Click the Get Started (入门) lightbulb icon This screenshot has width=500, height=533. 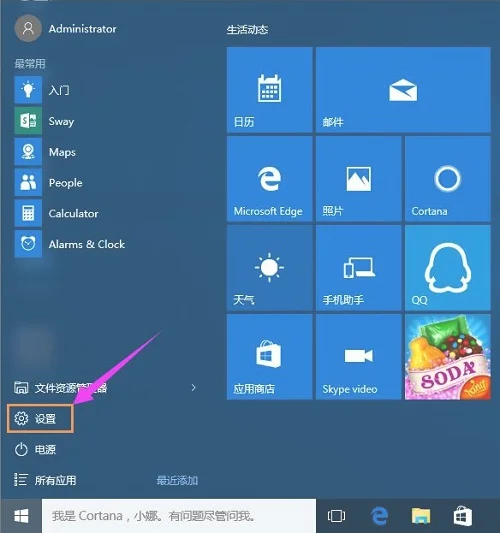point(28,90)
